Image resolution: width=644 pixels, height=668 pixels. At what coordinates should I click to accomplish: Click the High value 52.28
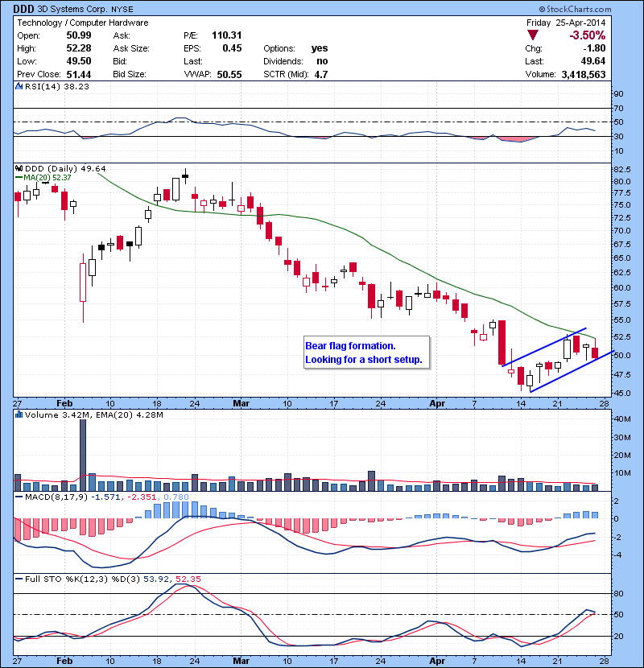coord(79,48)
